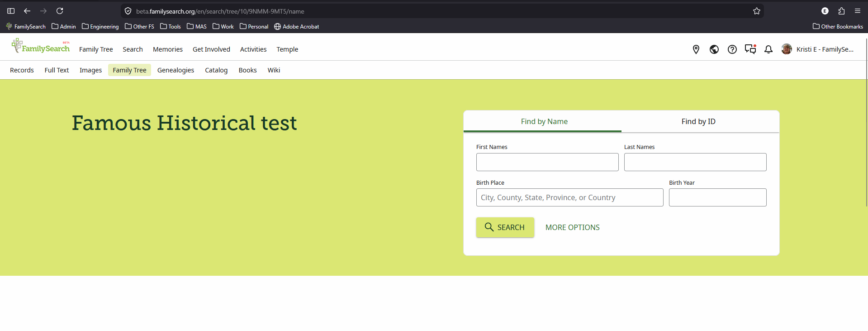Open the Memories main menu

click(x=168, y=49)
